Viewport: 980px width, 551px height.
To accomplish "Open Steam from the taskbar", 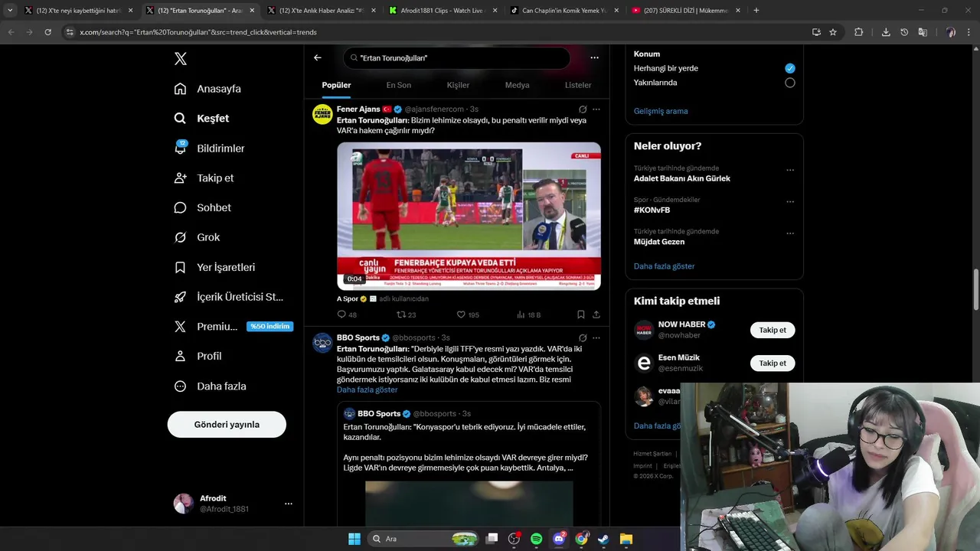I will (603, 539).
